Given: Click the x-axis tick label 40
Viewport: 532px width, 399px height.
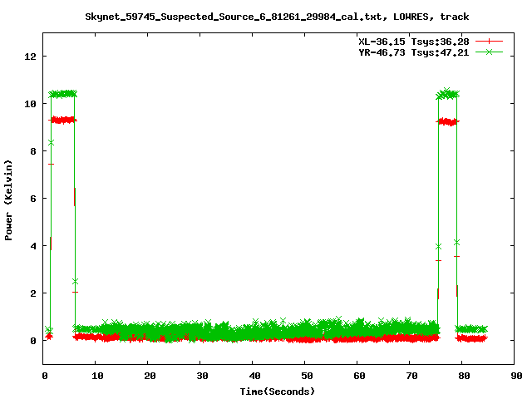Looking at the screenshot, I should click(255, 376).
